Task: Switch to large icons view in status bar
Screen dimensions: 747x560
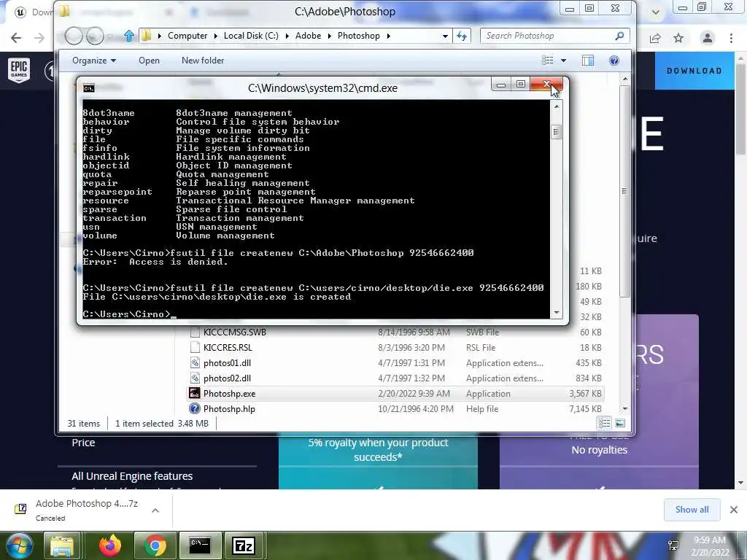Action: [x=620, y=424]
